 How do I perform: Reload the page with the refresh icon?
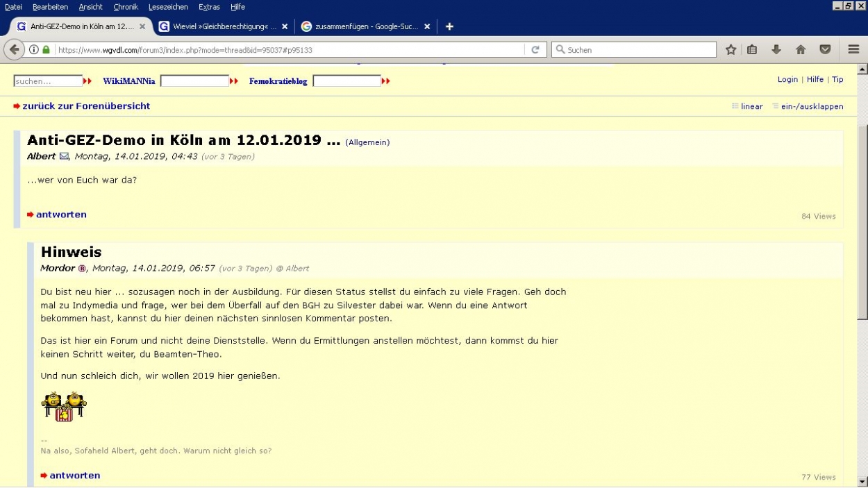point(535,50)
